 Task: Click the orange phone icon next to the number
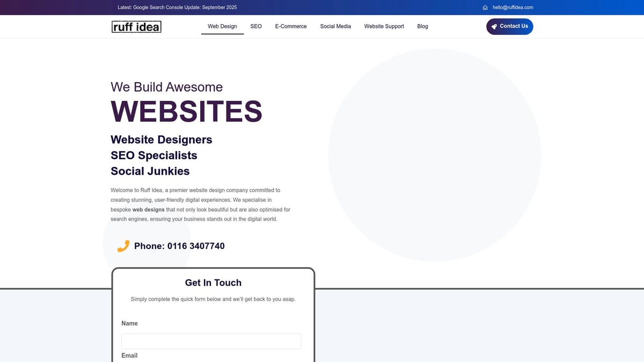[x=123, y=246]
